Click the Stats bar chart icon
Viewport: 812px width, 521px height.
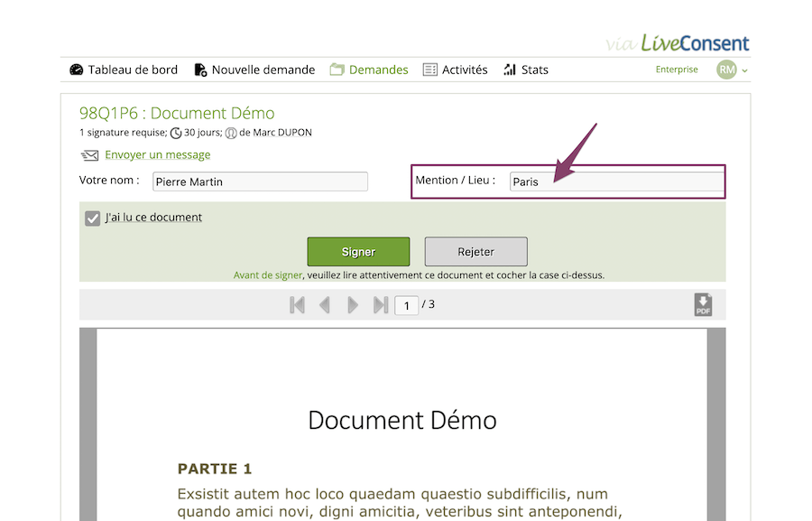[x=510, y=70]
